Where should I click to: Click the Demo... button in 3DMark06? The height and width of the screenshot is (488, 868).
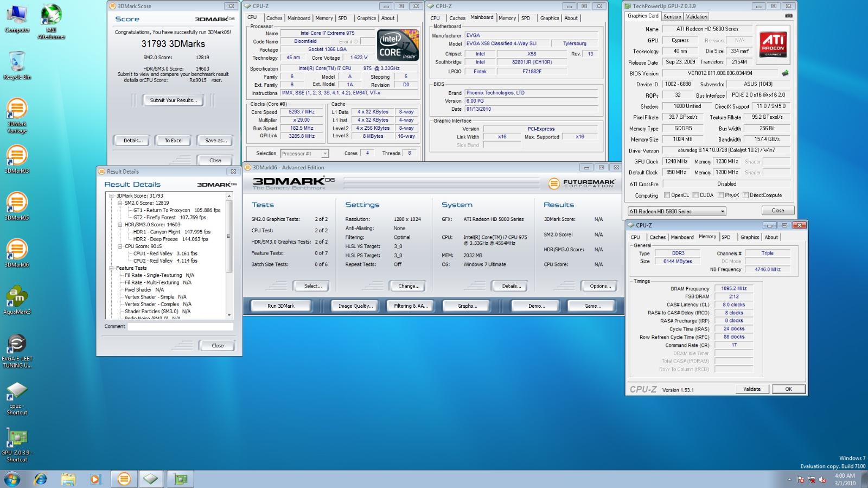[x=537, y=306]
